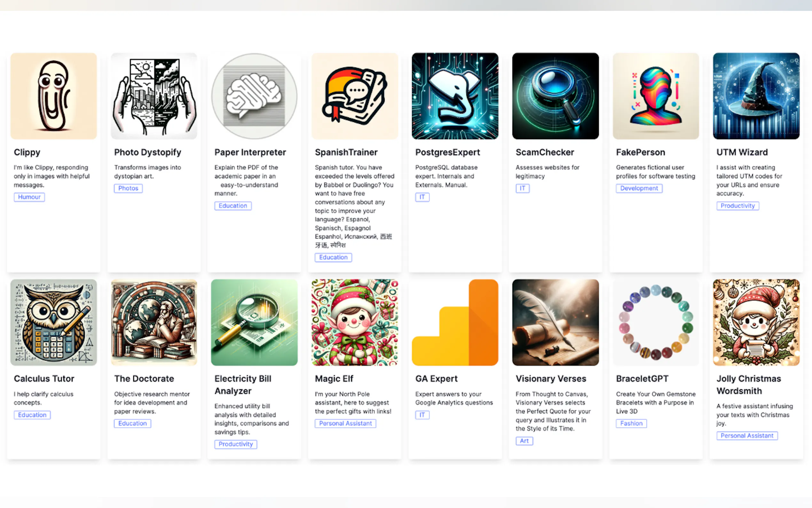Open The Doctorate title link

pos(144,379)
